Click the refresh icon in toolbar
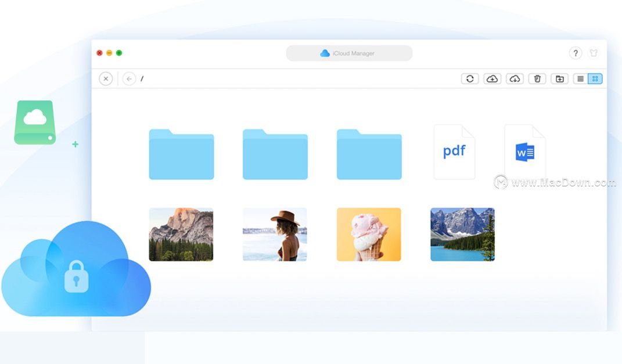Image resolution: width=622 pixels, height=364 pixels. tap(470, 78)
